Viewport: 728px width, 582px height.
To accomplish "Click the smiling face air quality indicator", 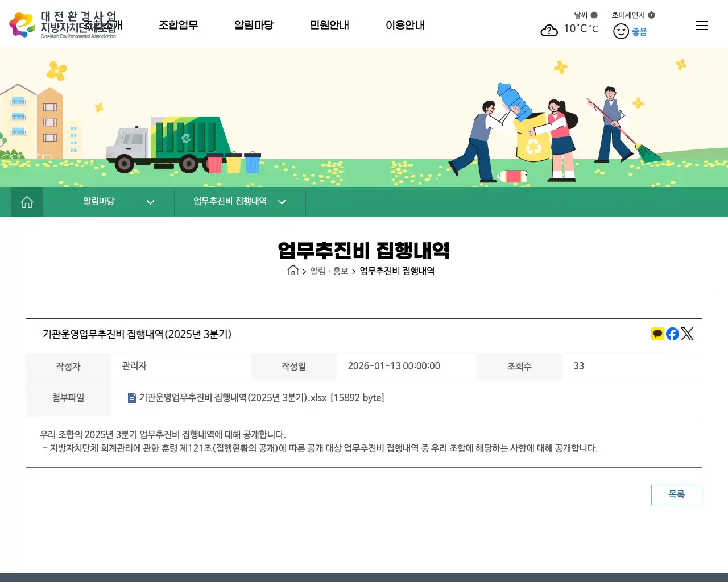I will click(621, 31).
